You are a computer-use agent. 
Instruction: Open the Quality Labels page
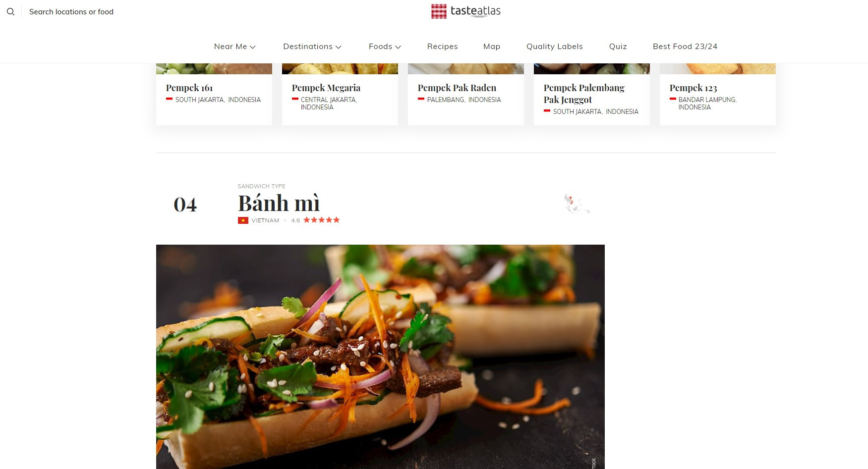click(x=555, y=47)
